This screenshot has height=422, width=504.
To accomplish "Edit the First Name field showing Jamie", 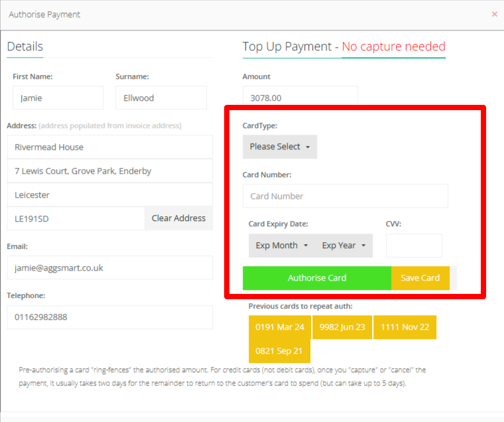I will point(58,98).
